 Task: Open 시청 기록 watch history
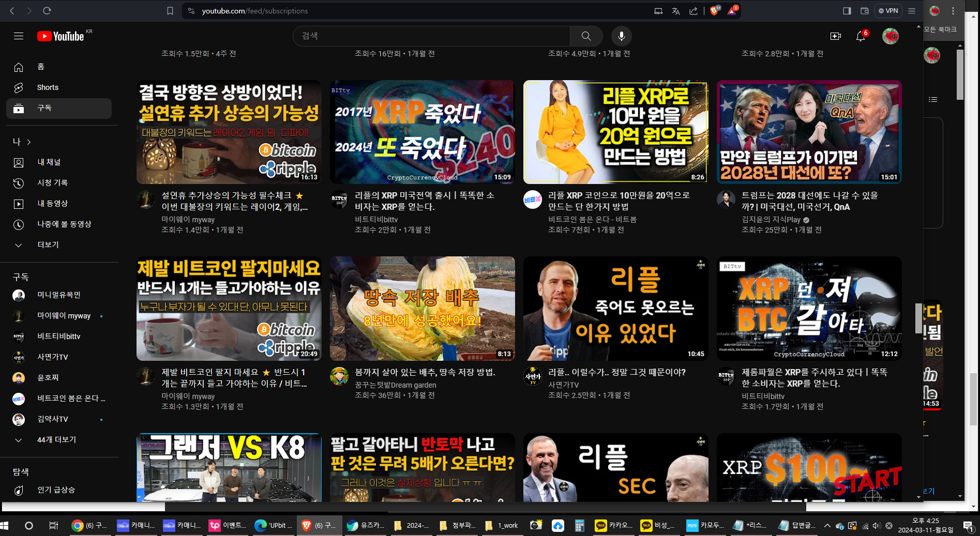[59, 183]
